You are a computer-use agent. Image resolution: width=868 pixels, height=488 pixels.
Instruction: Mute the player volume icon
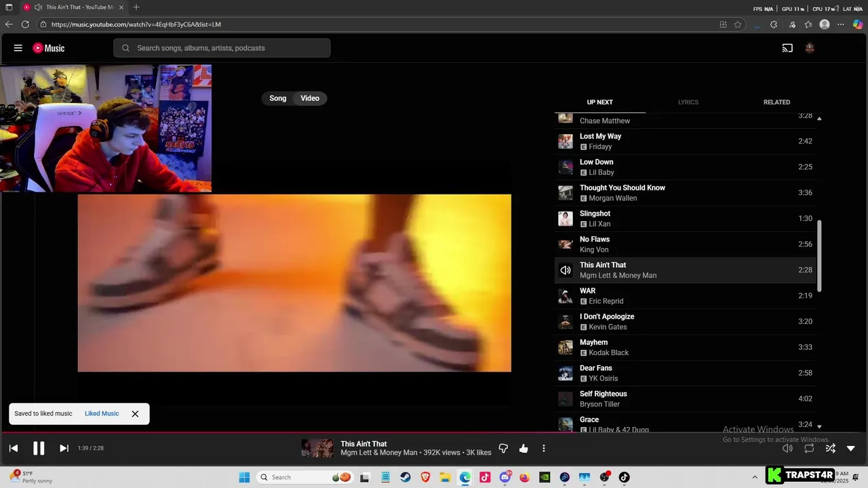click(x=787, y=448)
